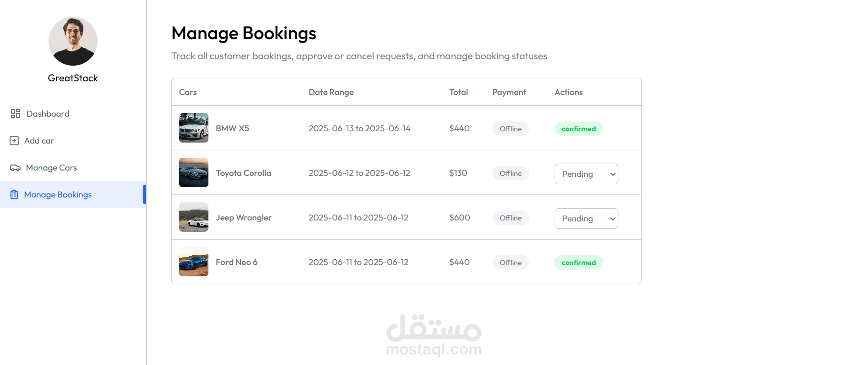
Task: Open the Ford Neo 6 car thumbnail
Action: (x=194, y=262)
